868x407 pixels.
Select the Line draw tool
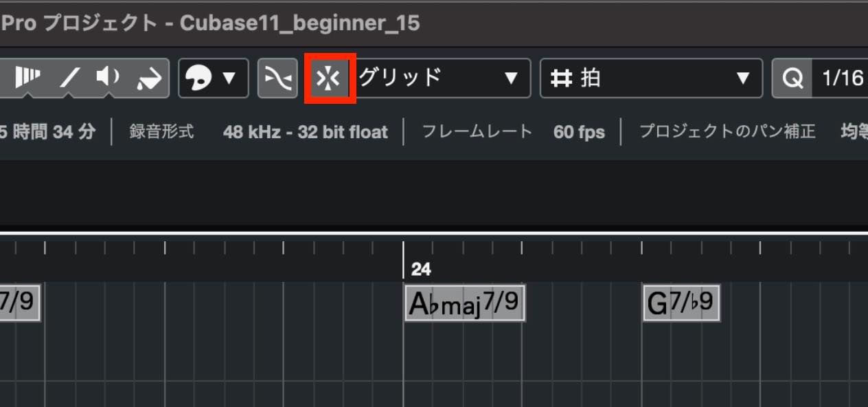[69, 78]
